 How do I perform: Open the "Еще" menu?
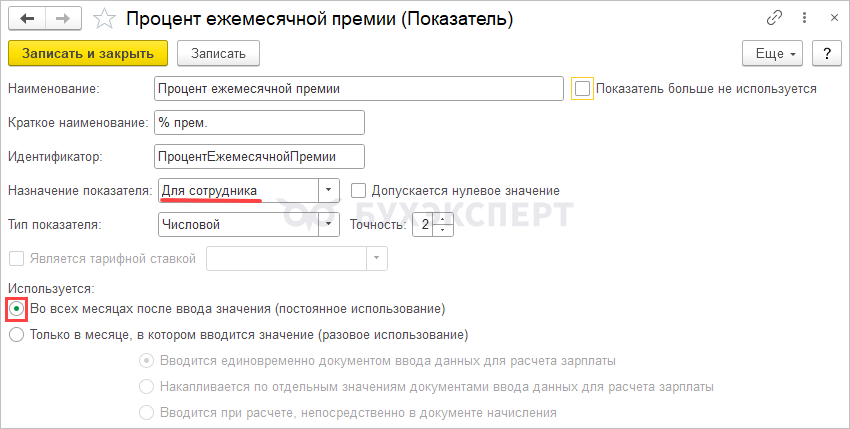coord(773,53)
